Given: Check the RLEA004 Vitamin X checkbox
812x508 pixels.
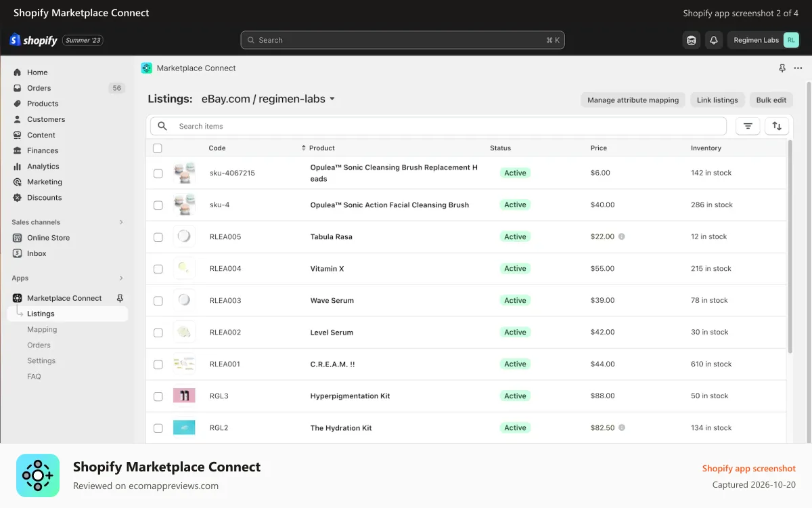Looking at the screenshot, I should 158,269.
